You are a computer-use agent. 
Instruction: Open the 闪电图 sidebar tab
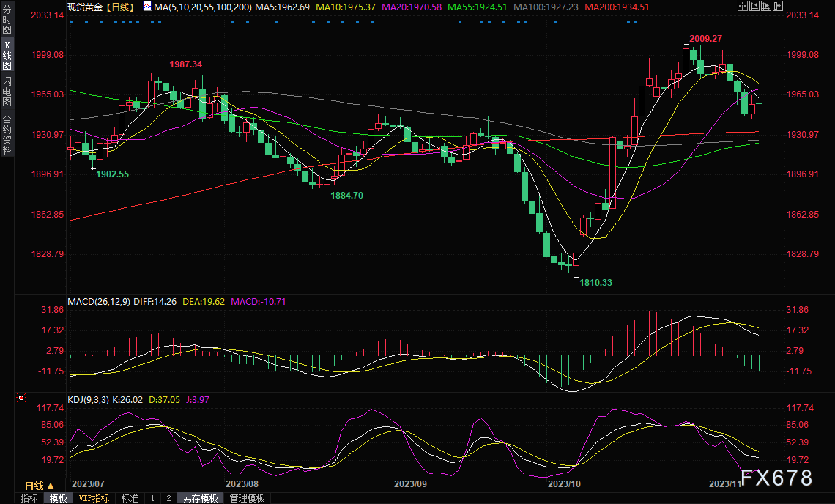click(x=7, y=92)
